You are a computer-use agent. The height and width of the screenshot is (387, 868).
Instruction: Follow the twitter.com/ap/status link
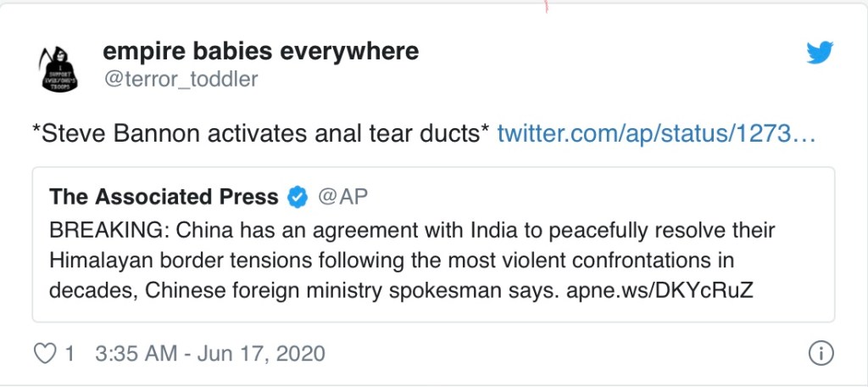pyautogui.click(x=656, y=133)
